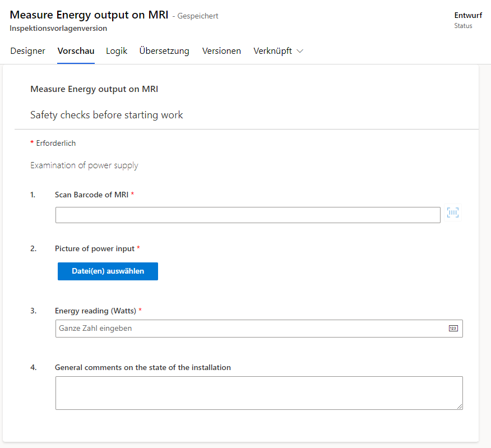The height and width of the screenshot is (448, 491).
Task: Click the barcode scanner icon
Action: (x=453, y=213)
